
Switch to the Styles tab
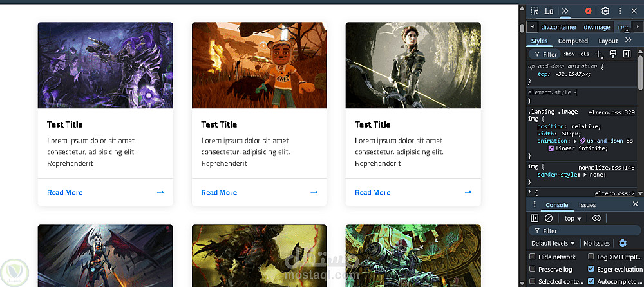539,41
